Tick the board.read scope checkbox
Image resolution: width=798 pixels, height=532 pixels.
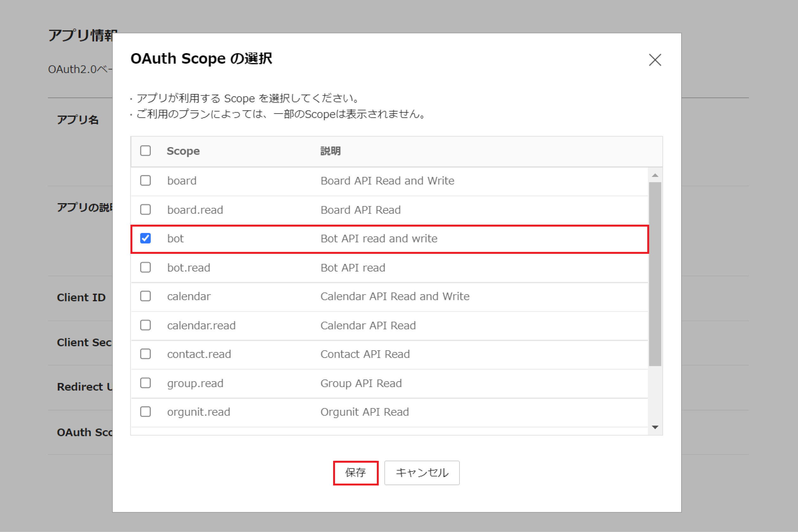click(x=146, y=210)
